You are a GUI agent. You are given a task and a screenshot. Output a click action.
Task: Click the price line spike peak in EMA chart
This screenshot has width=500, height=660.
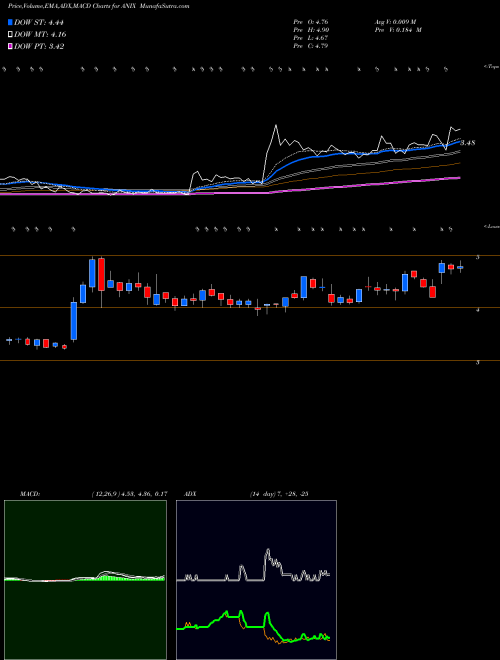276,125
